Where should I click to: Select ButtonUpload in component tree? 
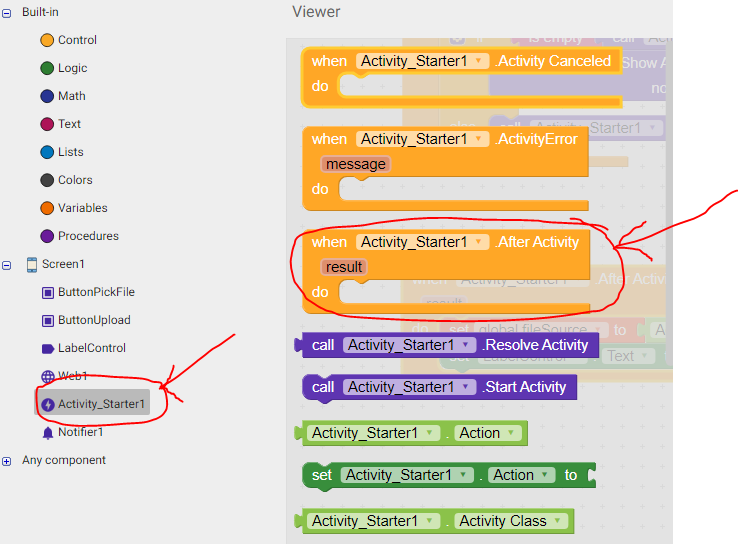(94, 320)
